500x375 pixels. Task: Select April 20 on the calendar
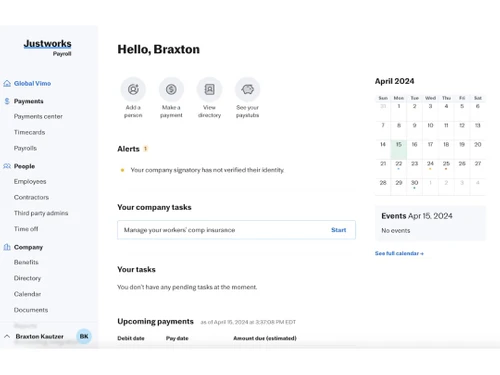pos(478,149)
